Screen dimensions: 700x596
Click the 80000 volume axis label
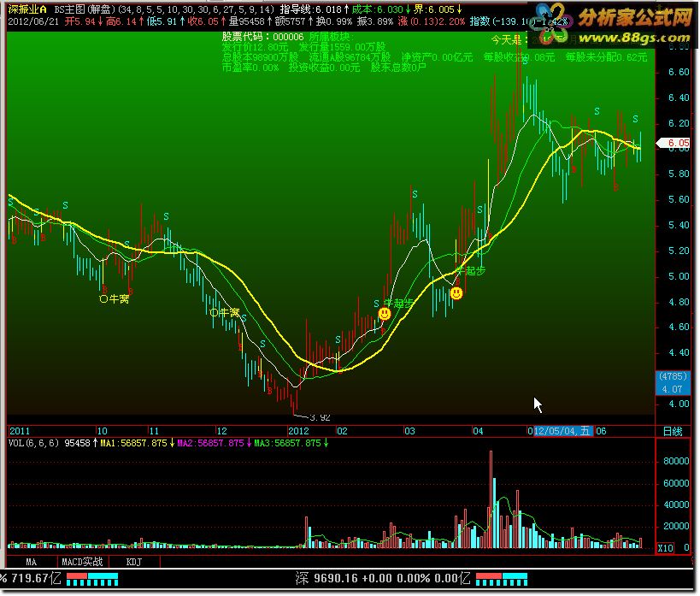click(676, 461)
